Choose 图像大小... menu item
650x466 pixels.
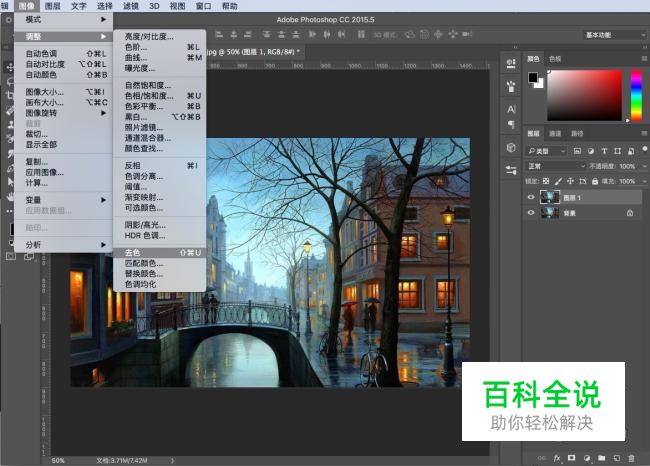click(x=64, y=92)
